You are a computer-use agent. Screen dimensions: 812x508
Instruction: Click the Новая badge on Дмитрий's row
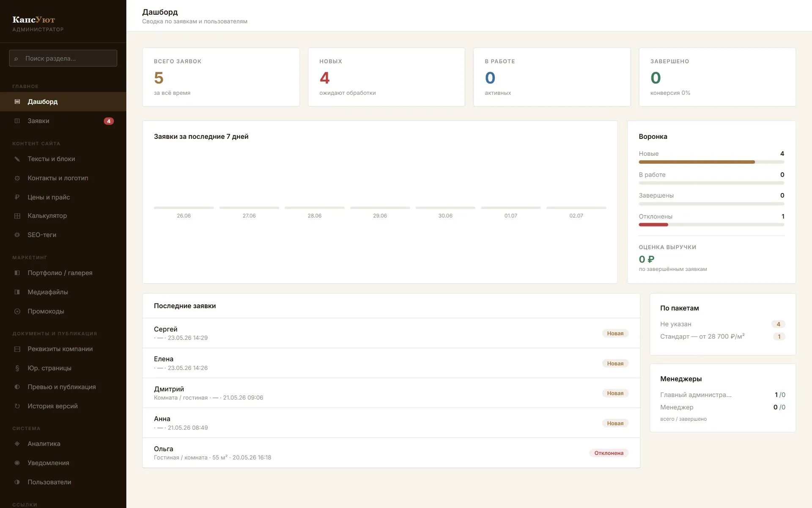615,393
